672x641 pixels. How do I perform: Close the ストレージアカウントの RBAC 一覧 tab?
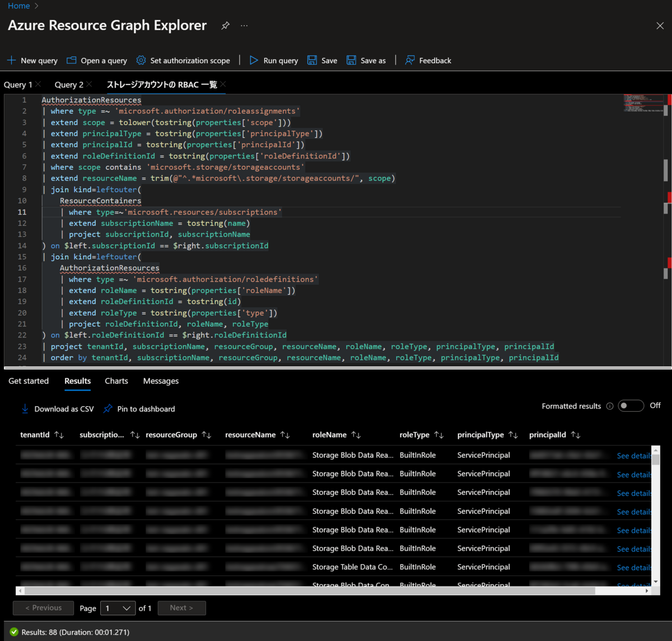(223, 84)
